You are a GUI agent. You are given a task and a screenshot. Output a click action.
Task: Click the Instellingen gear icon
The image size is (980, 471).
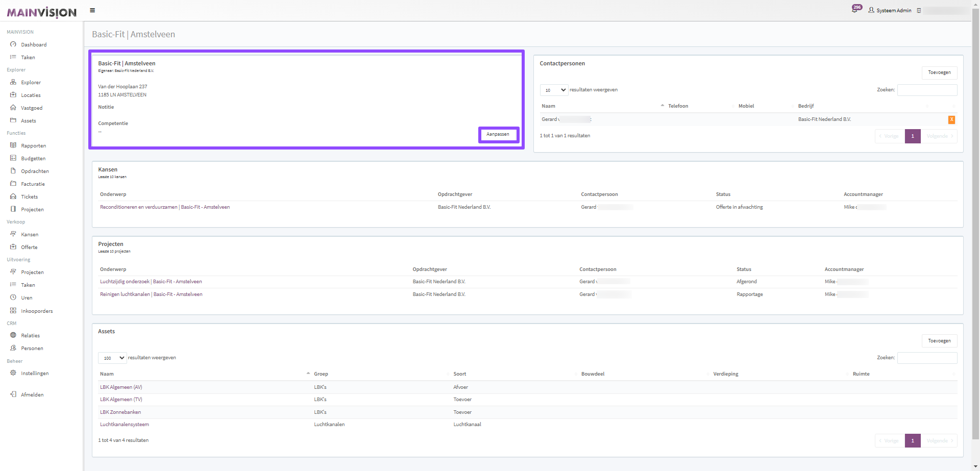pyautogui.click(x=13, y=373)
